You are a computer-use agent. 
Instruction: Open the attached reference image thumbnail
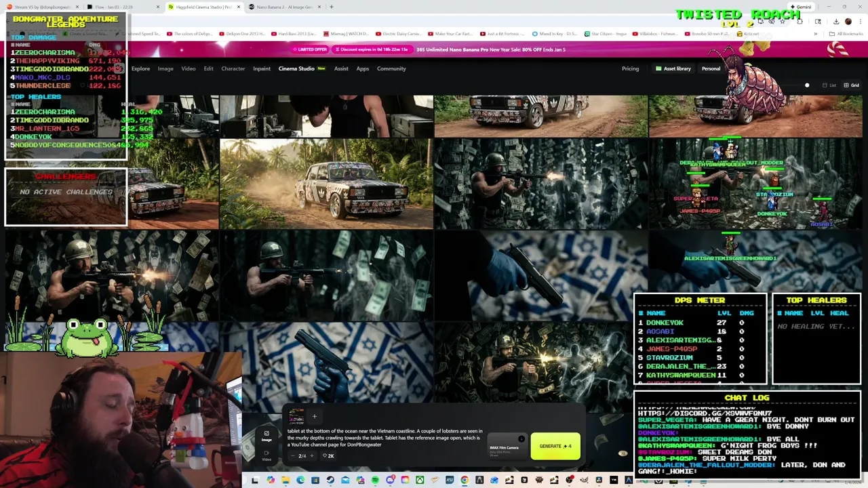tap(296, 415)
